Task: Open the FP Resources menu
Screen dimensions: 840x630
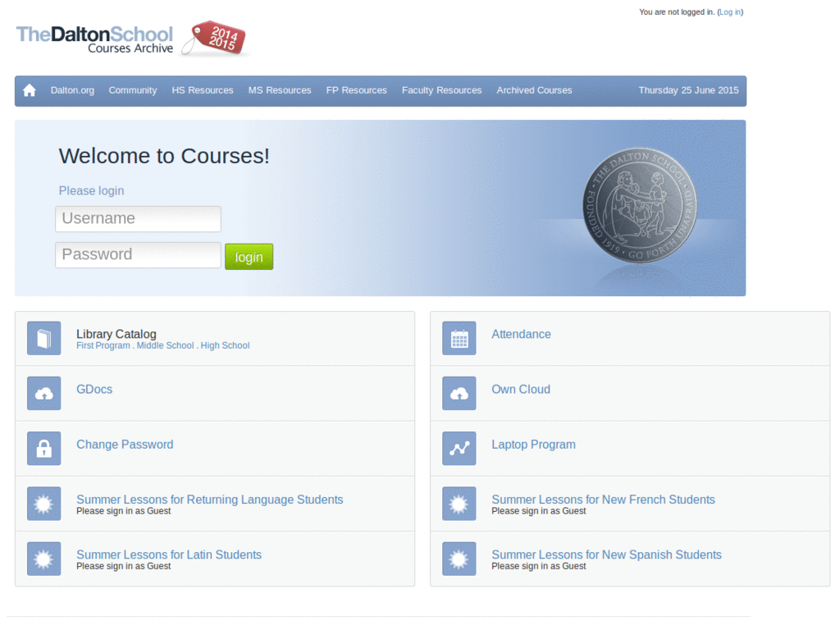Action: (356, 90)
